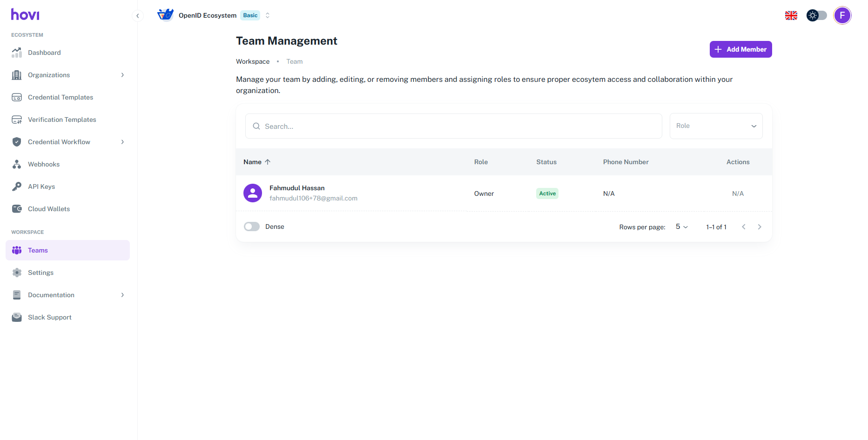This screenshot has height=440, width=868.
Task: Click the Webhooks sidebar icon
Action: point(17,164)
